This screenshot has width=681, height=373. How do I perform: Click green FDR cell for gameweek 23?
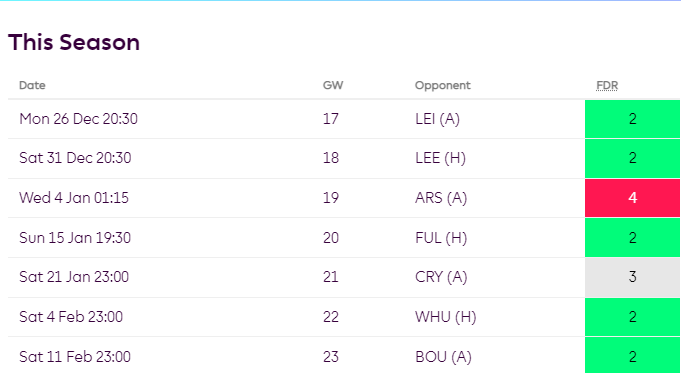pos(632,356)
